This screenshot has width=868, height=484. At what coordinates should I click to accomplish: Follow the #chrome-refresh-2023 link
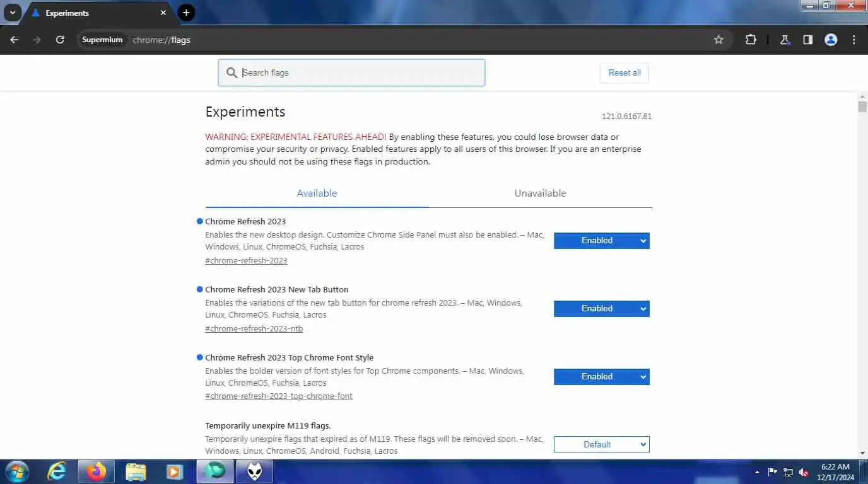[246, 260]
